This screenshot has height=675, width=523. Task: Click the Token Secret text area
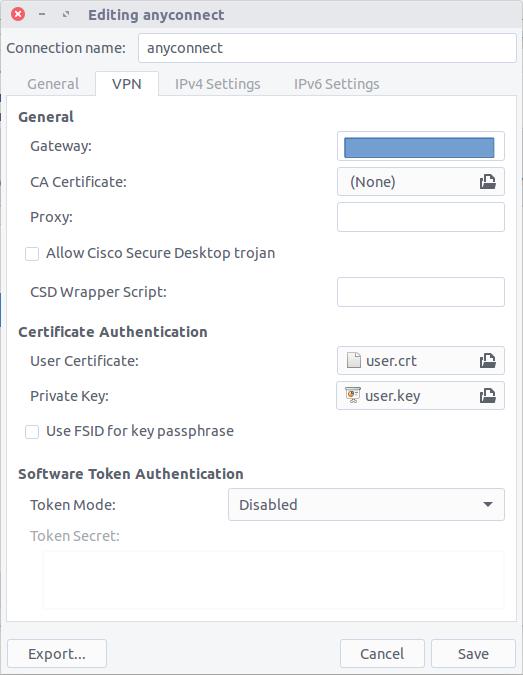[x=273, y=580]
